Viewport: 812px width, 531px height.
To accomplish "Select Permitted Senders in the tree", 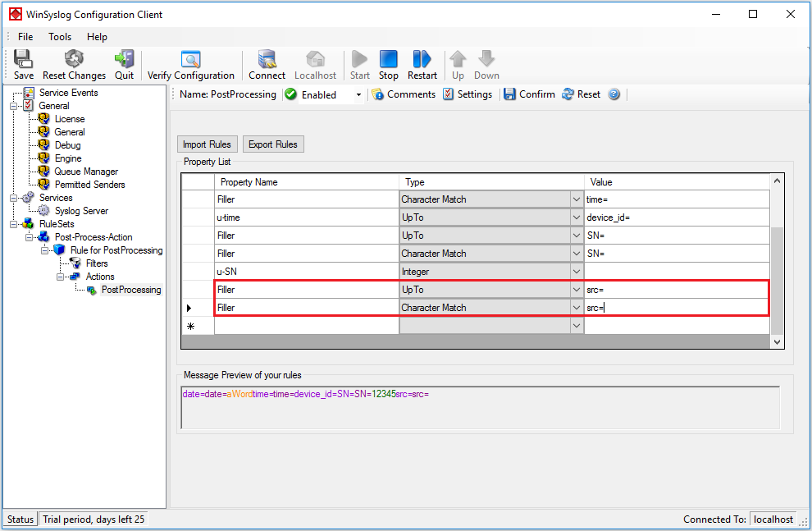I will (x=89, y=185).
